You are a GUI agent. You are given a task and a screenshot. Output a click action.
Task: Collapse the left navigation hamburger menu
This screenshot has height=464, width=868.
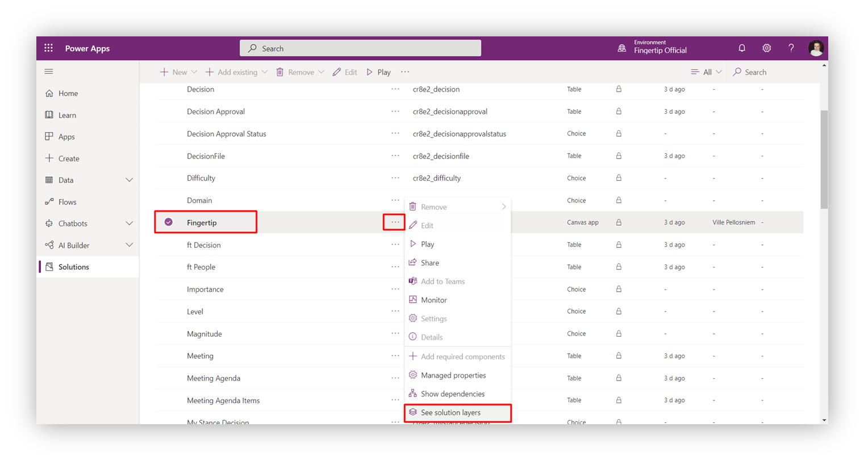49,72
